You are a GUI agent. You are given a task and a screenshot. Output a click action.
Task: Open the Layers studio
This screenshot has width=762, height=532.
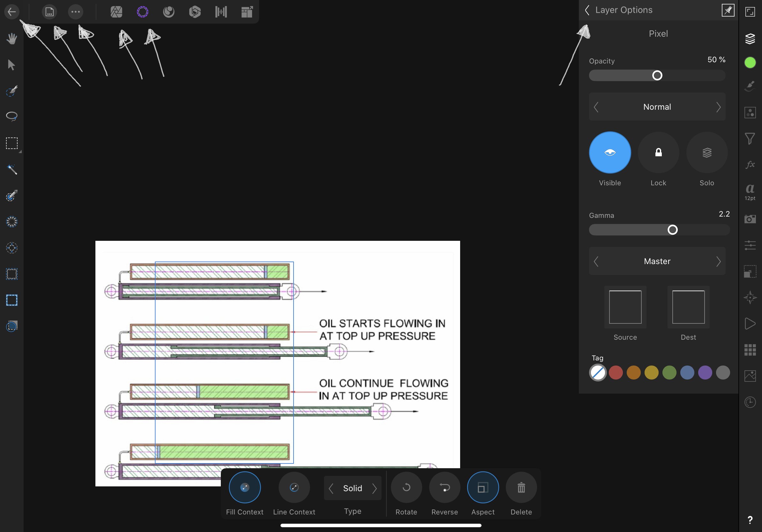(x=750, y=39)
